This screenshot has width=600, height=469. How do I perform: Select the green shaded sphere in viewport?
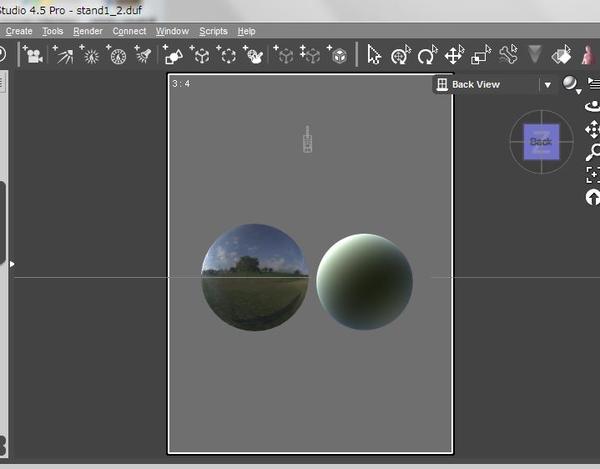[x=364, y=282]
